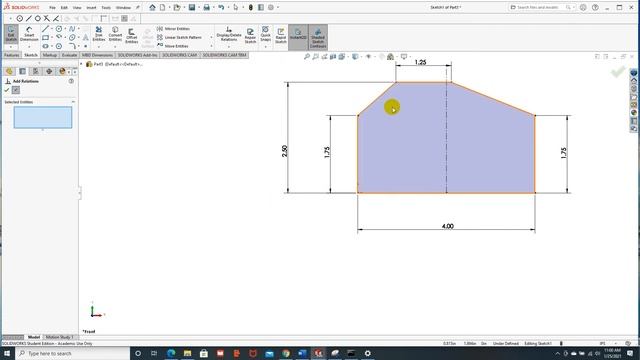
Task: Click the New document icon
Action: tap(162, 7)
